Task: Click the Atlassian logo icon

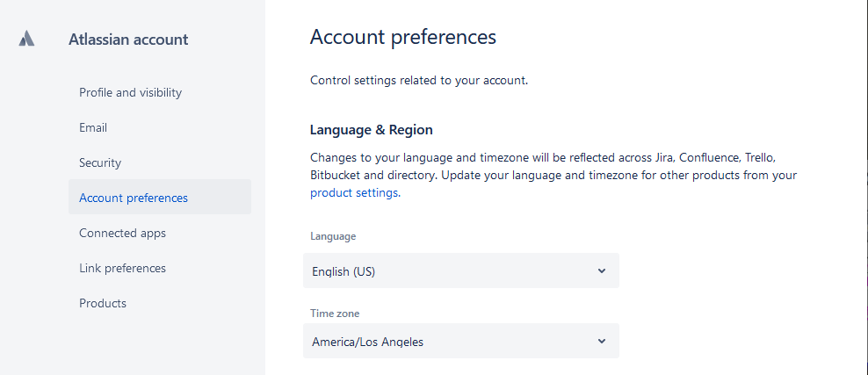Action: (26, 39)
